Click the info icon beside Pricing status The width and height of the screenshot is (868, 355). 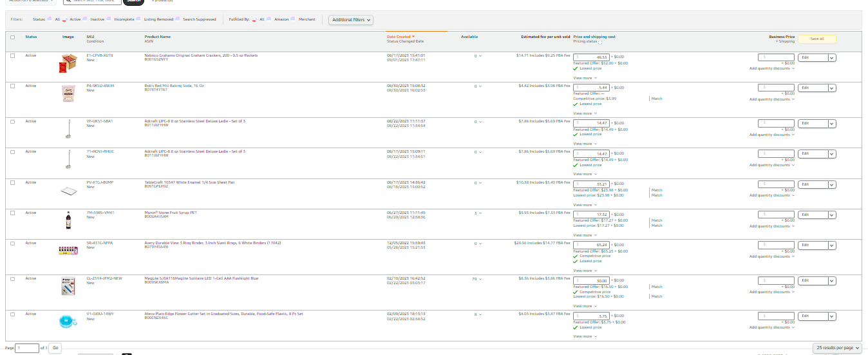(601, 41)
